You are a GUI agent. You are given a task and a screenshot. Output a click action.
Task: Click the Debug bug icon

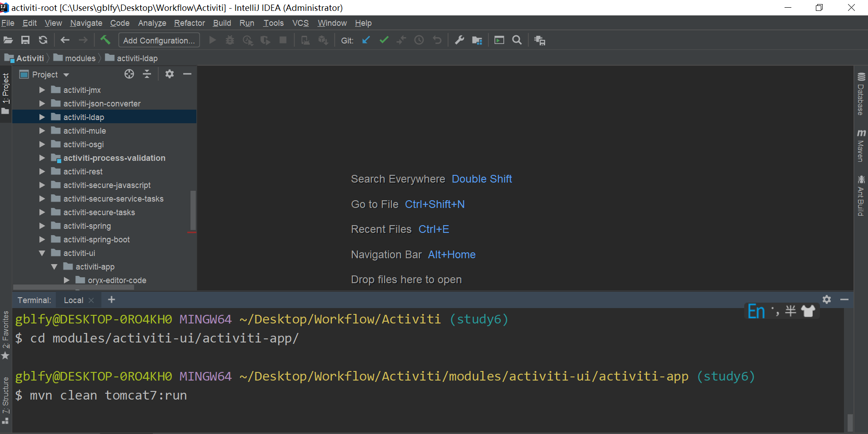pos(230,40)
